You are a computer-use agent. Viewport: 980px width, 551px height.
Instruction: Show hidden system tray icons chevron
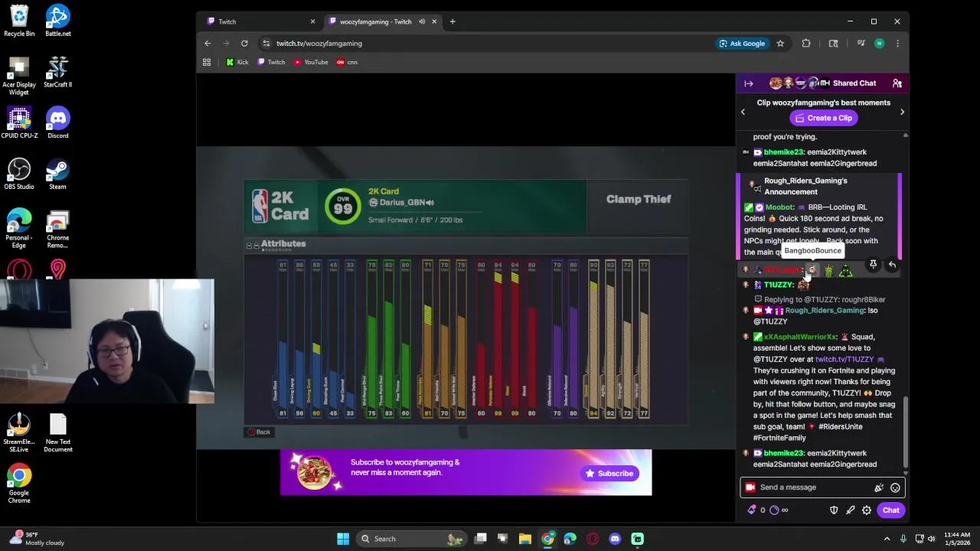(887, 539)
